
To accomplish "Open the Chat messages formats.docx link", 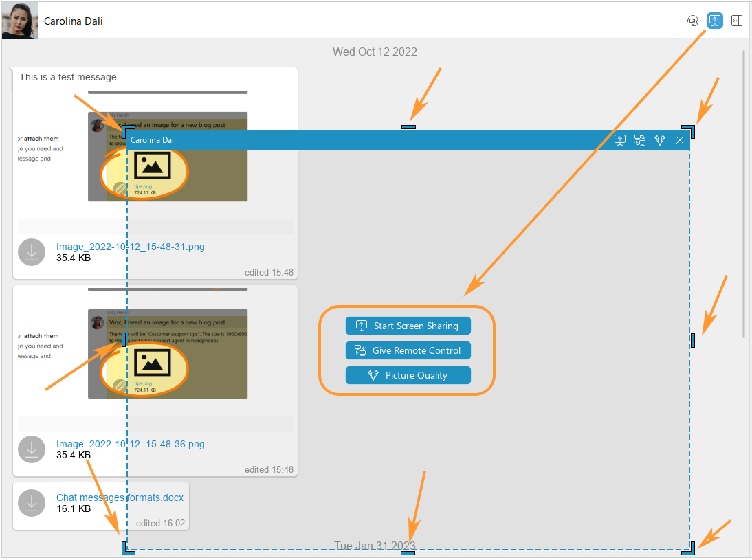I will pos(119,497).
